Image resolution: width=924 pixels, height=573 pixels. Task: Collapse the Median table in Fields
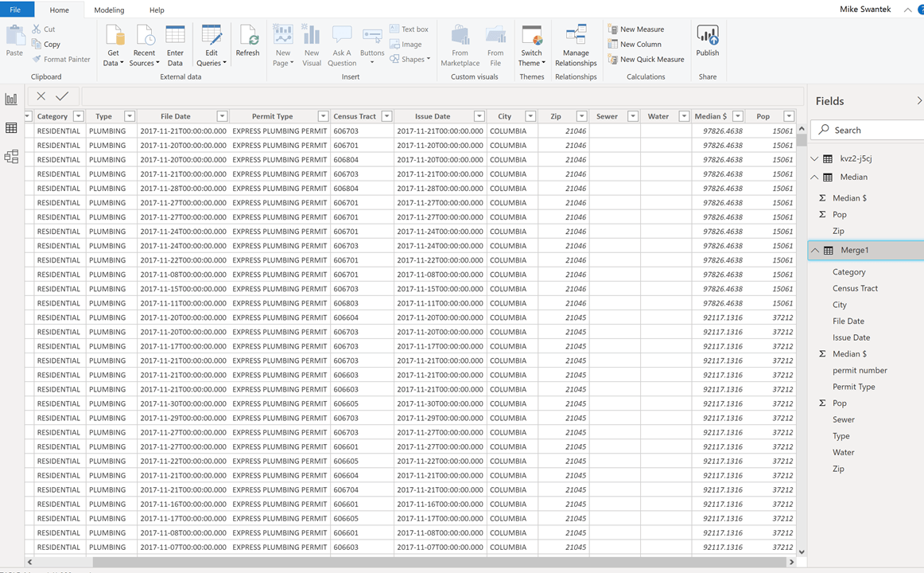click(x=814, y=177)
